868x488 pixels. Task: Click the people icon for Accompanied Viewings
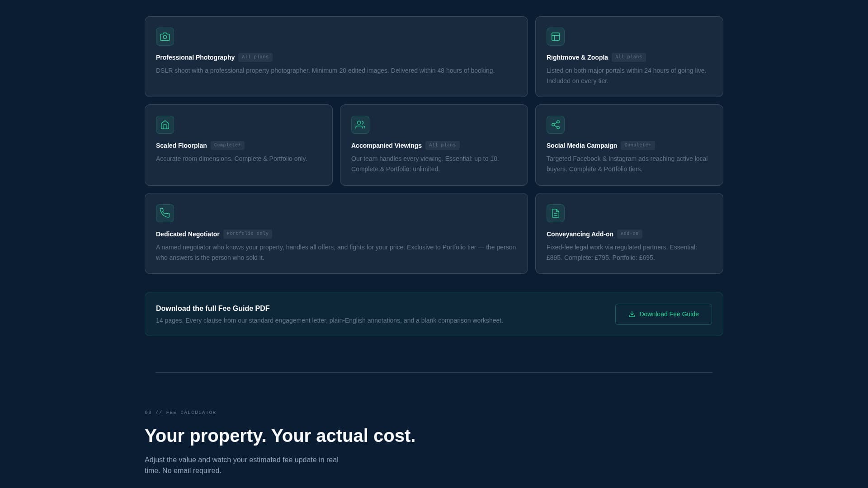click(360, 125)
